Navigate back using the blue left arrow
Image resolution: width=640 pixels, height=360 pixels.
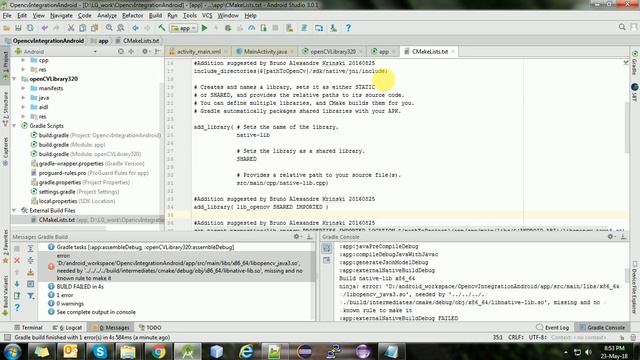[x=136, y=28]
